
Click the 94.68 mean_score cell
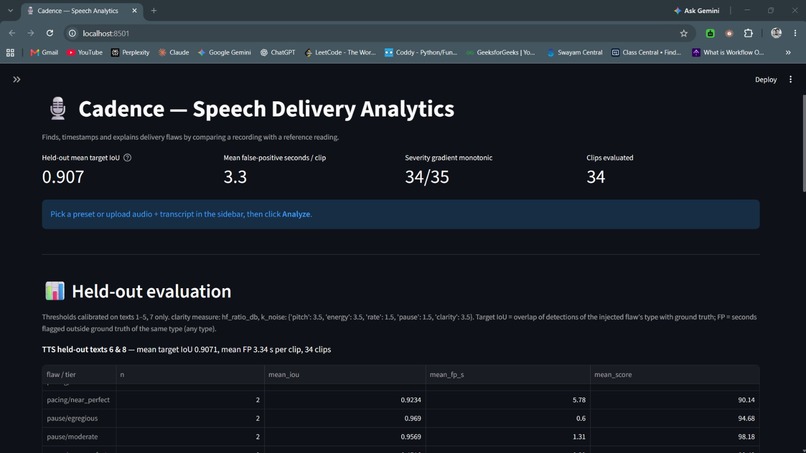[675, 418]
